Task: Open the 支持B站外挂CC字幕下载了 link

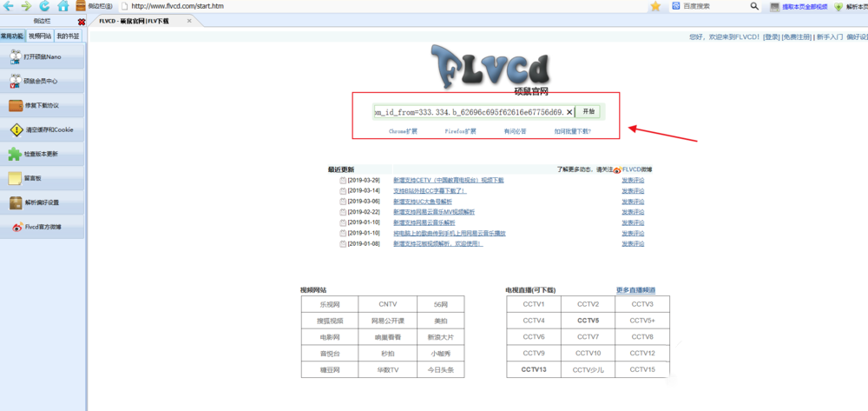Action: click(430, 191)
